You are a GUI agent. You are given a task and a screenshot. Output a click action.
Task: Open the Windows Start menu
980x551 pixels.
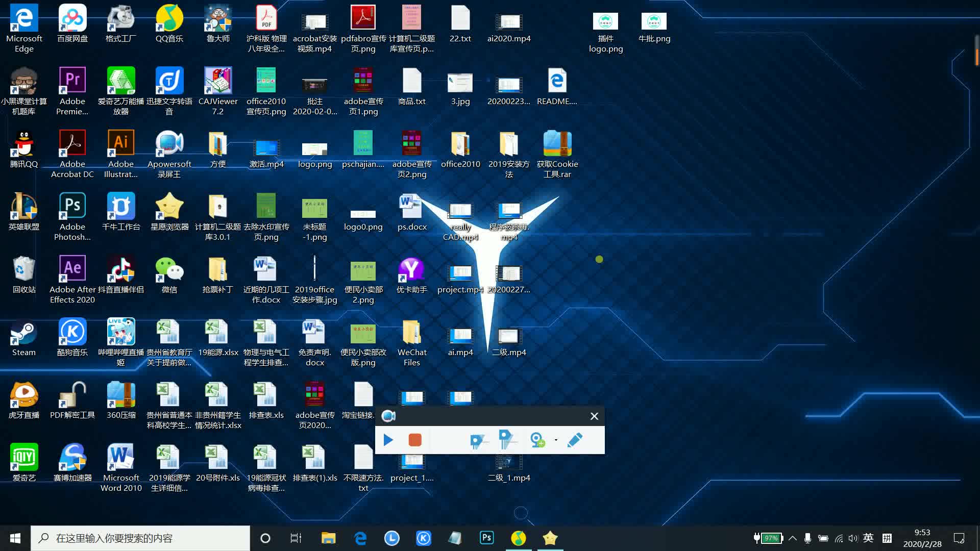pyautogui.click(x=15, y=538)
